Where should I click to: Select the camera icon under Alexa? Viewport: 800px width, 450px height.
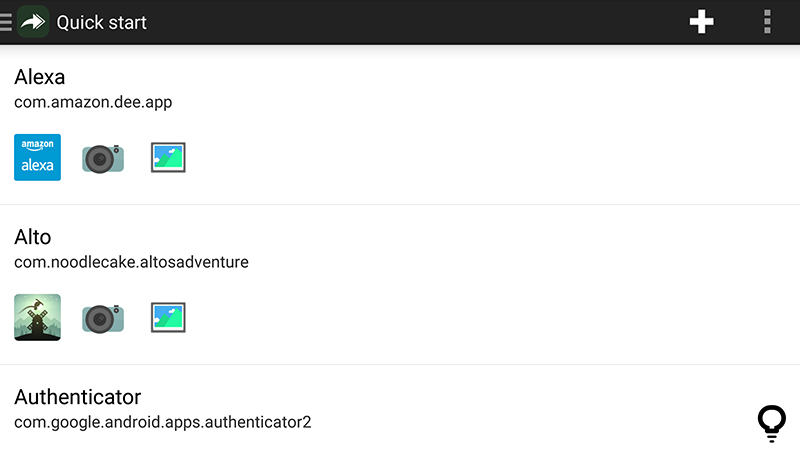[103, 158]
